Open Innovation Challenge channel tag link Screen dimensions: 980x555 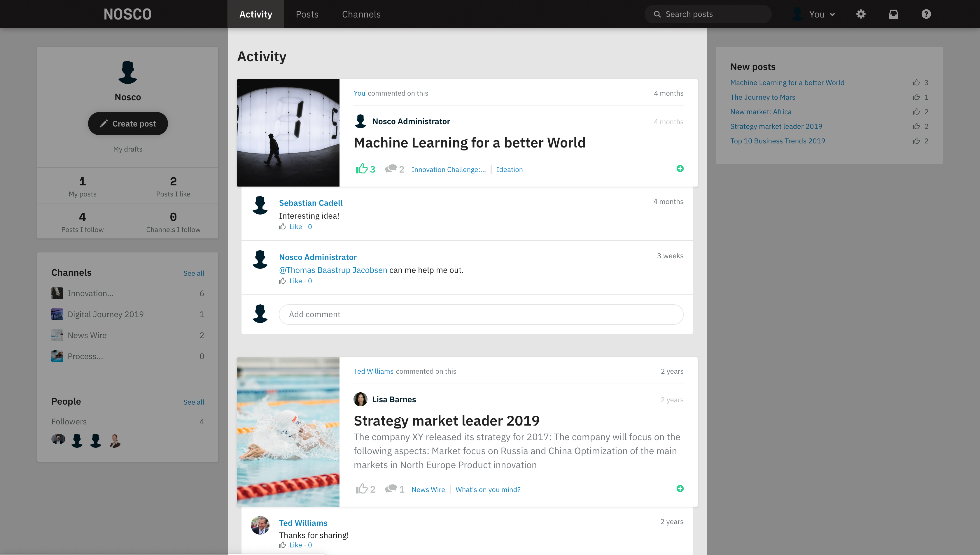tap(448, 170)
